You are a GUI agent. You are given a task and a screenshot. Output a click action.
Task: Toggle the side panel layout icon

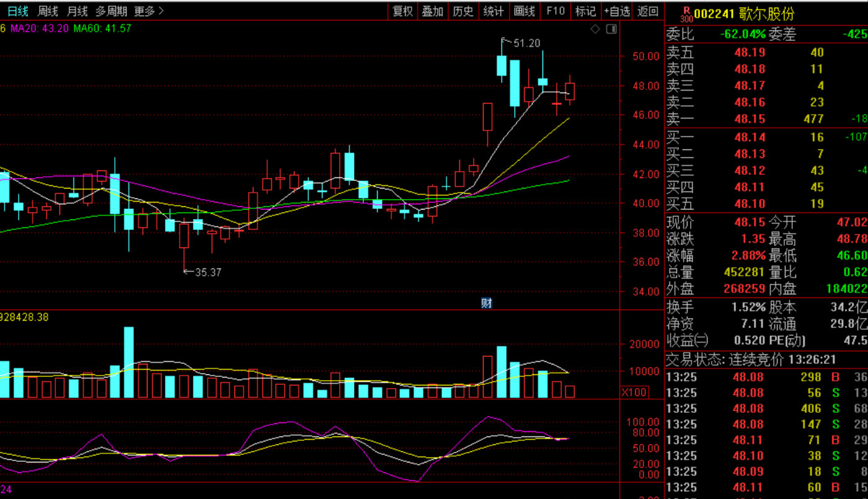click(x=611, y=29)
